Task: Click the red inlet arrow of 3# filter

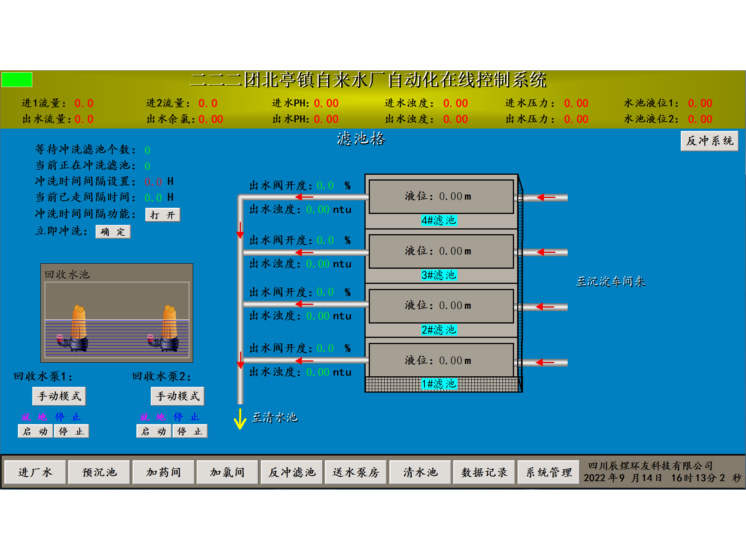Action: (x=546, y=252)
